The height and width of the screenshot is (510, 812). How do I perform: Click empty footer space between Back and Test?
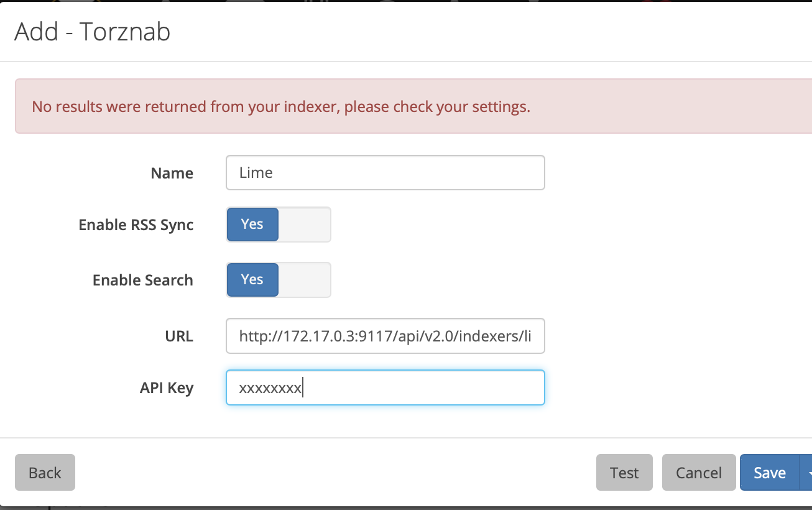[336, 473]
